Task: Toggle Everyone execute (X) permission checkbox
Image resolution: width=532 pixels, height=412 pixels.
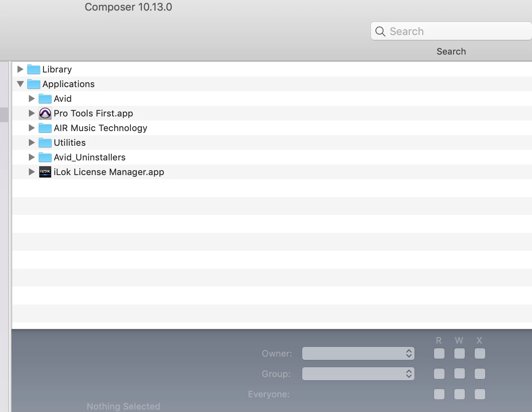Action: coord(480,394)
